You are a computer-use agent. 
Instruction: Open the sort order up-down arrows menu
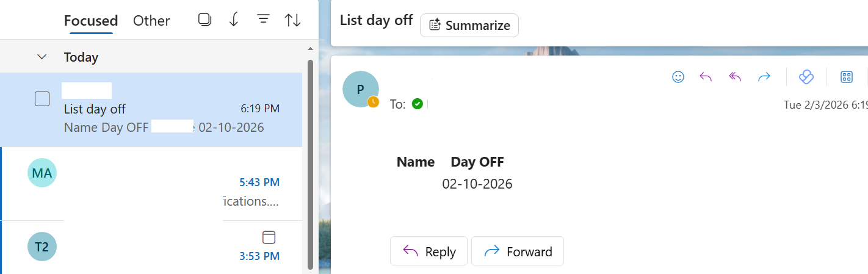coord(293,20)
